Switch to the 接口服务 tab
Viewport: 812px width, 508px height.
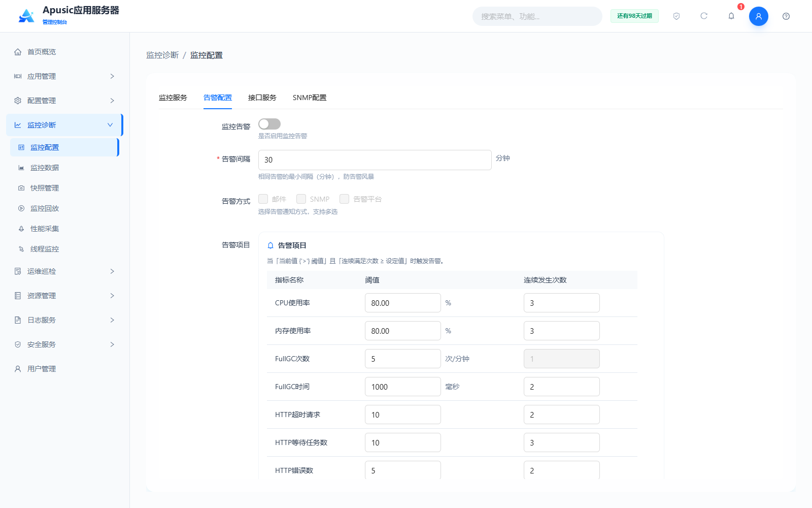262,98
